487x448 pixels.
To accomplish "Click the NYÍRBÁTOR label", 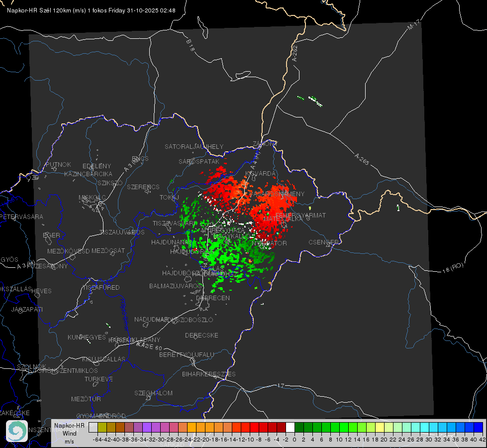I will [269, 243].
